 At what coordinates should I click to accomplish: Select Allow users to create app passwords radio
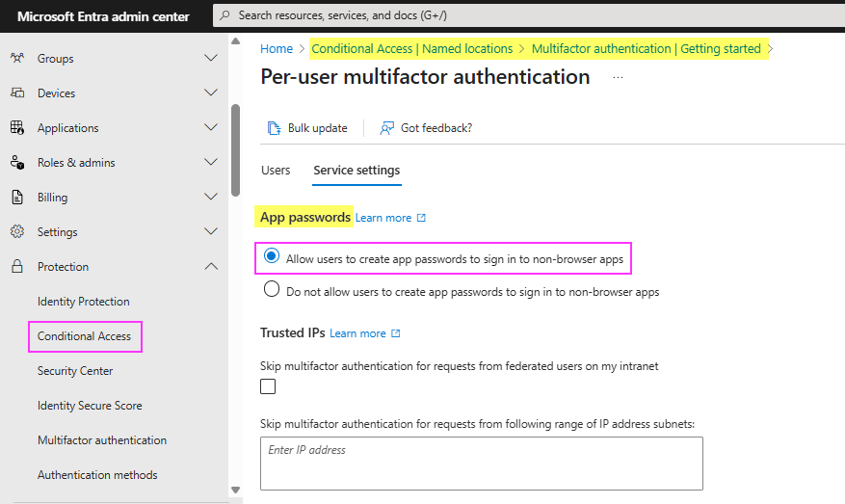pyautogui.click(x=272, y=255)
